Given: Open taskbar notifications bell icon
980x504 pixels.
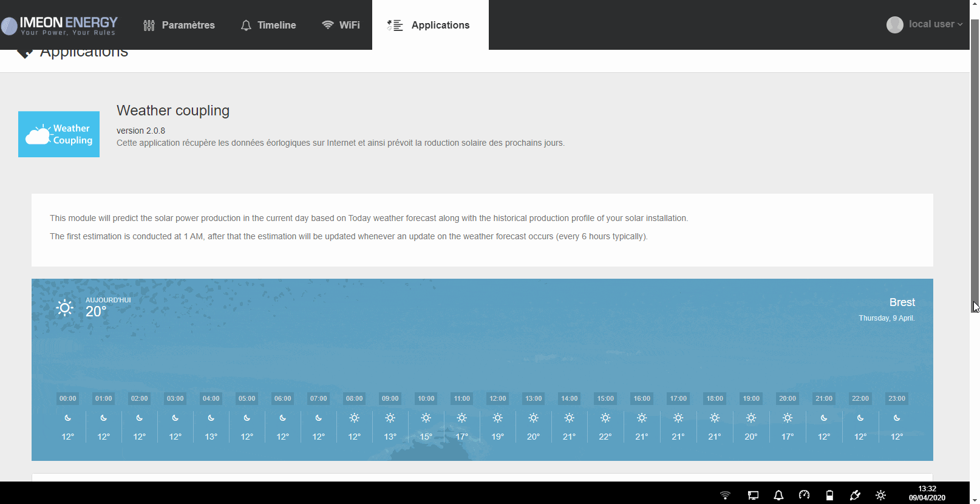Looking at the screenshot, I should click(x=778, y=495).
